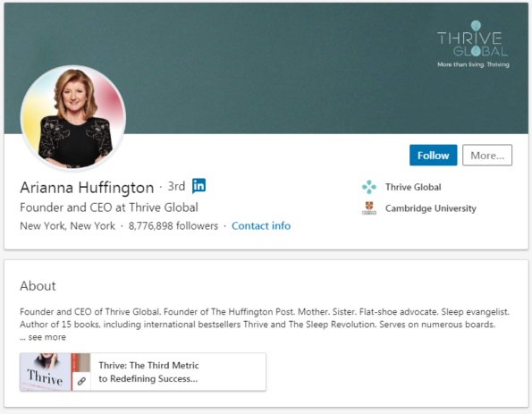Click the New York, New York location
The width and height of the screenshot is (532, 414).
(68, 225)
